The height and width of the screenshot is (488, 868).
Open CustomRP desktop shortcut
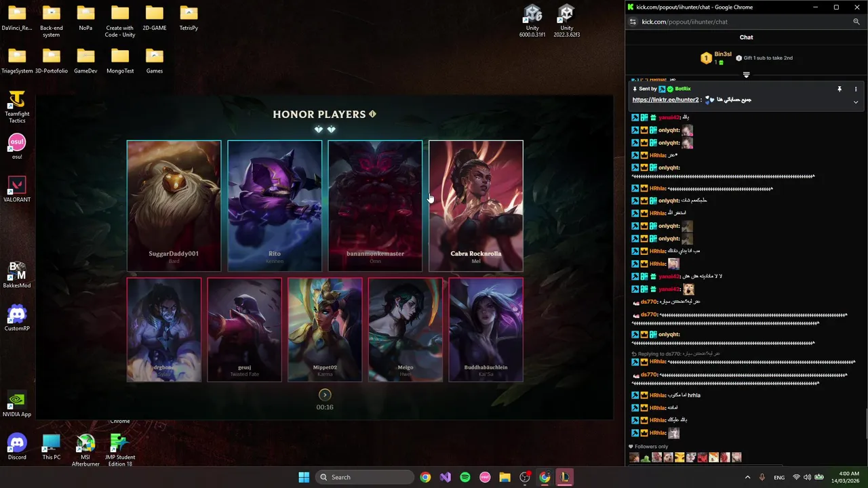tap(17, 318)
